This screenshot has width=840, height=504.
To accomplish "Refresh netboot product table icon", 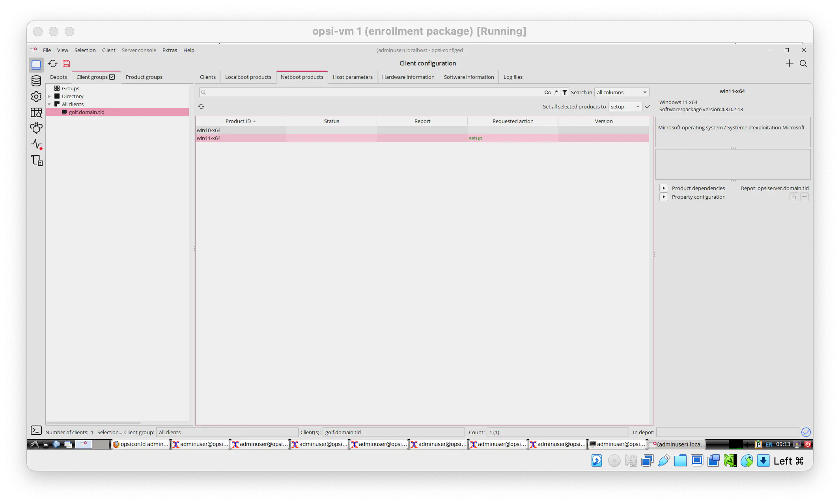I will (201, 106).
